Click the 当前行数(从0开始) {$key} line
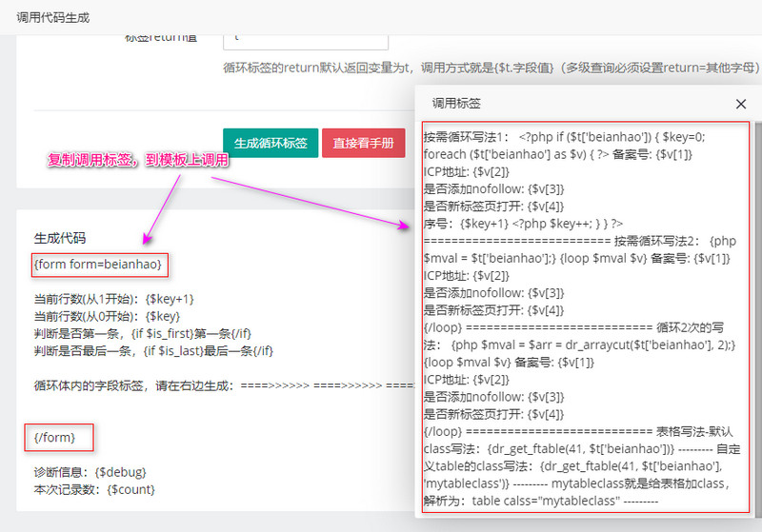This screenshot has height=532, width=762. [106, 315]
